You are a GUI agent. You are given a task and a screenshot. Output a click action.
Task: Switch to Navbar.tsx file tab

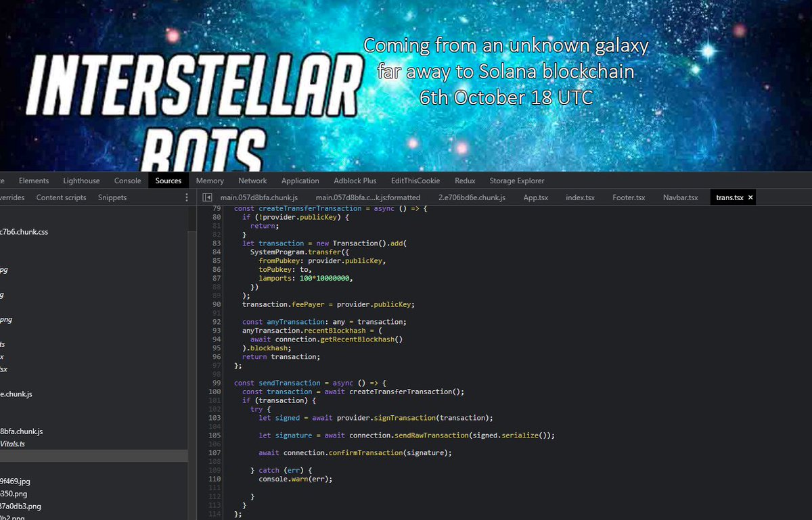pos(680,197)
